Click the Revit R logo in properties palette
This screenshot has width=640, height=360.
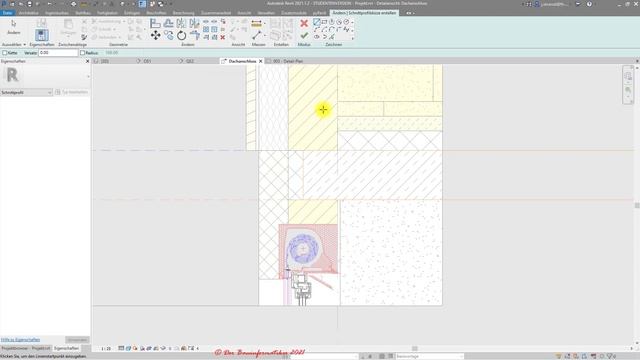12,76
